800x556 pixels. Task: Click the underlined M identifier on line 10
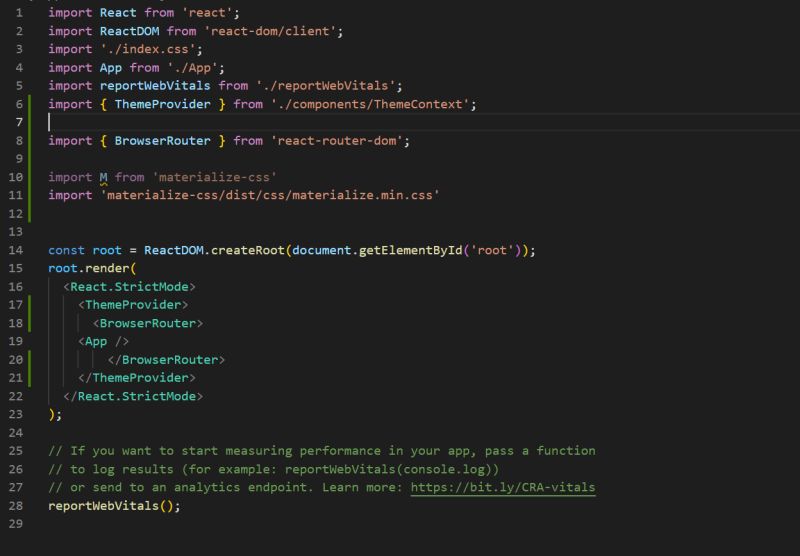[x=104, y=178]
